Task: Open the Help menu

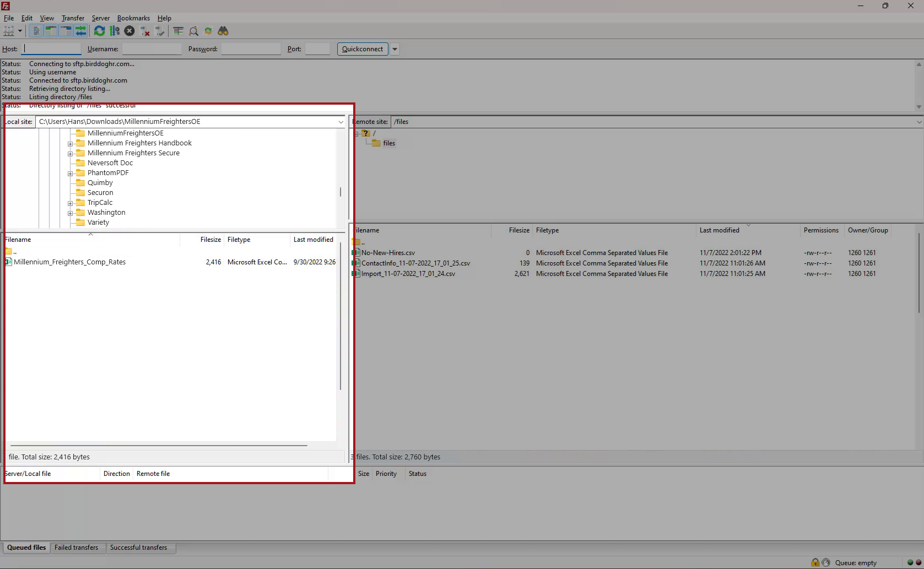Action: (x=164, y=18)
